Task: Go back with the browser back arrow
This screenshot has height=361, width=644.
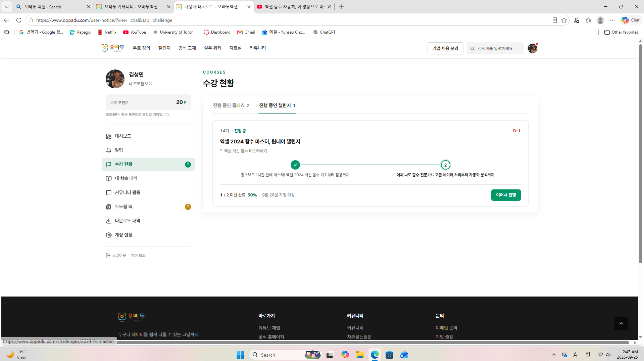Action: (6, 20)
